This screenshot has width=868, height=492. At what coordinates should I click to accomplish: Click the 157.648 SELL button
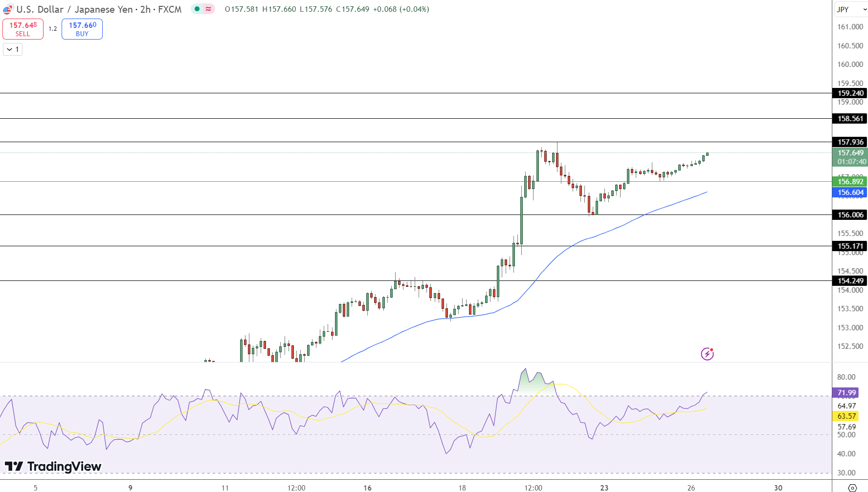(x=23, y=29)
